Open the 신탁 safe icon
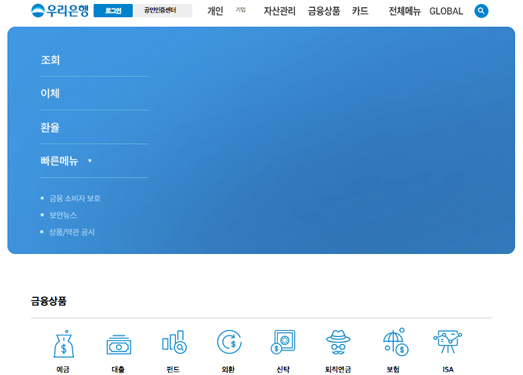 point(283,341)
